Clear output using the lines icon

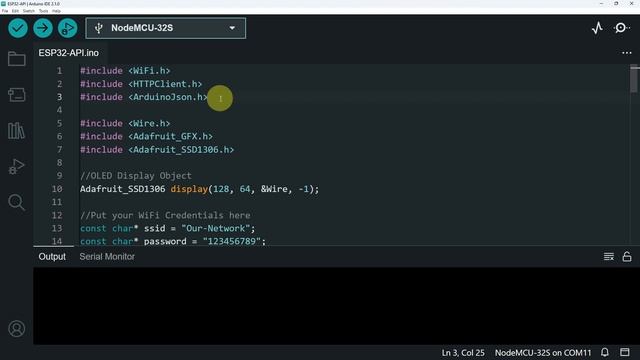pyautogui.click(x=609, y=257)
